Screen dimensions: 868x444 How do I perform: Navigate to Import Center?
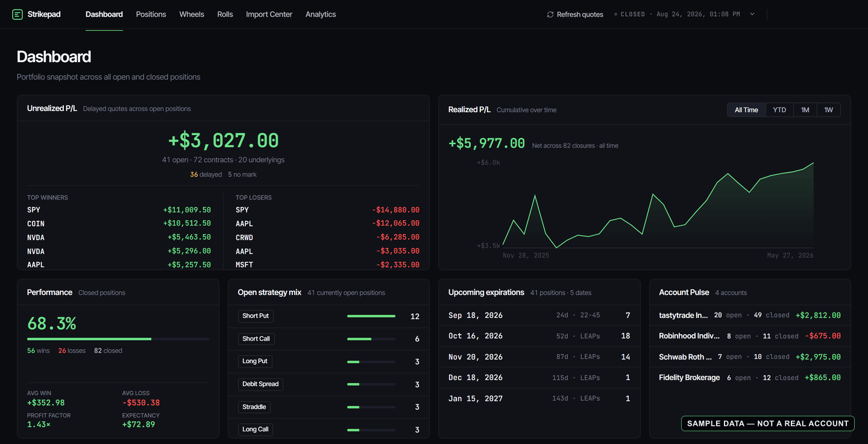pyautogui.click(x=269, y=14)
